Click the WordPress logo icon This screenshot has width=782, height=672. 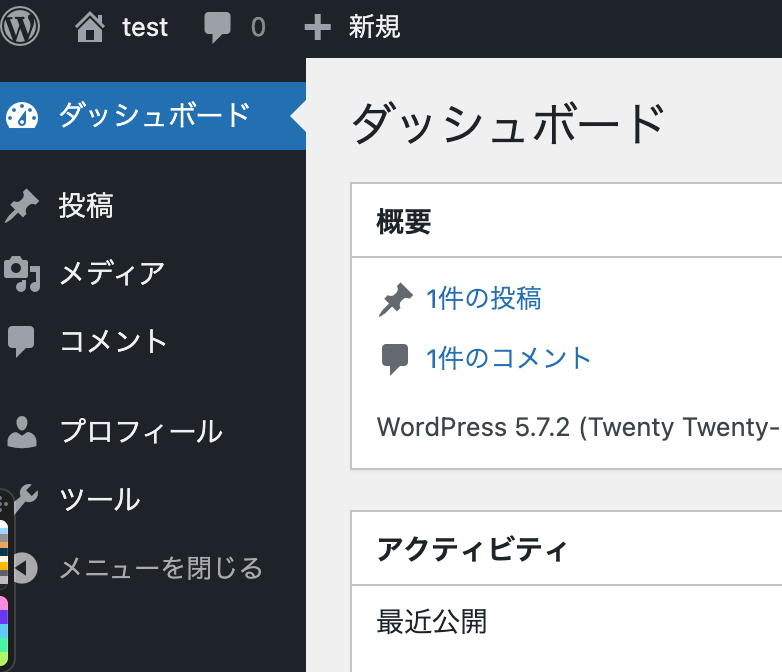[x=20, y=26]
